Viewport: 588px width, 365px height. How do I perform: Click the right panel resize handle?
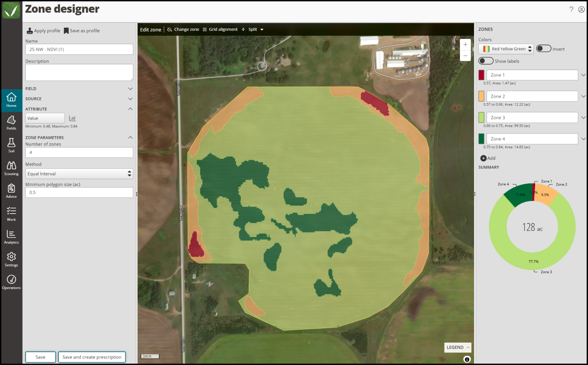click(x=475, y=194)
